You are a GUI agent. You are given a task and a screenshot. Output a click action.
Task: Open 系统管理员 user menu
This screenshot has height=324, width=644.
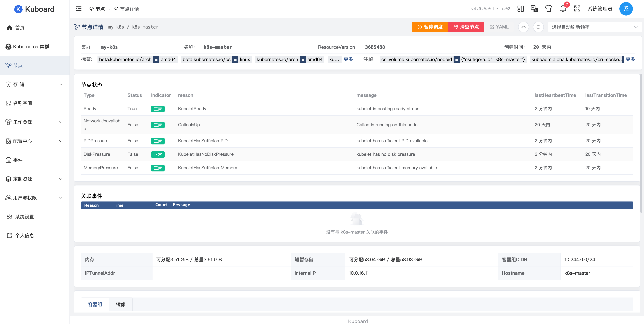(x=600, y=9)
